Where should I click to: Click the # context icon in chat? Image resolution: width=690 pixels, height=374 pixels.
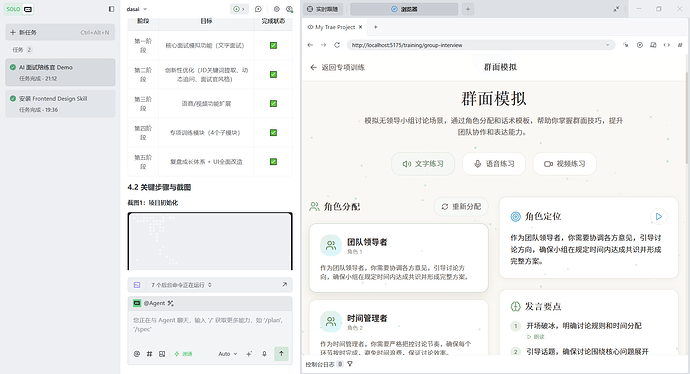(x=150, y=354)
